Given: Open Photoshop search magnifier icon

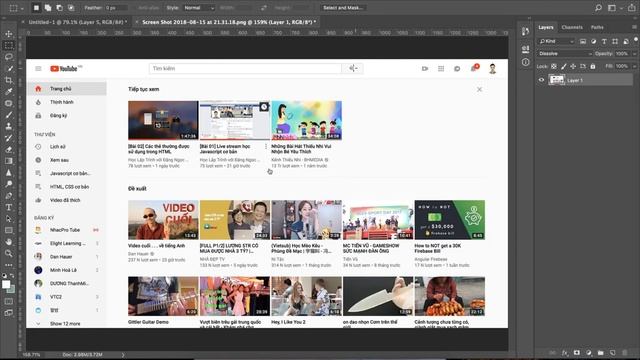Looking at the screenshot, I should pyautogui.click(x=598, y=8).
